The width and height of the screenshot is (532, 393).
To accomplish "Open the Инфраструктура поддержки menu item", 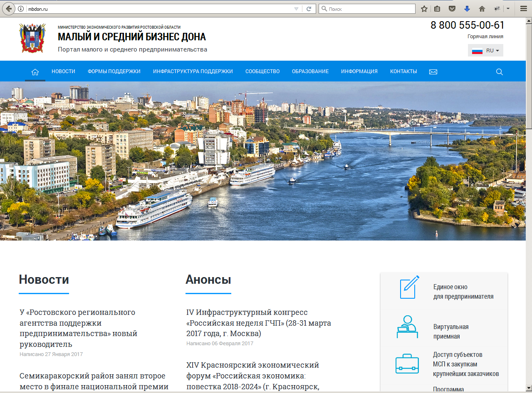I will pos(193,71).
